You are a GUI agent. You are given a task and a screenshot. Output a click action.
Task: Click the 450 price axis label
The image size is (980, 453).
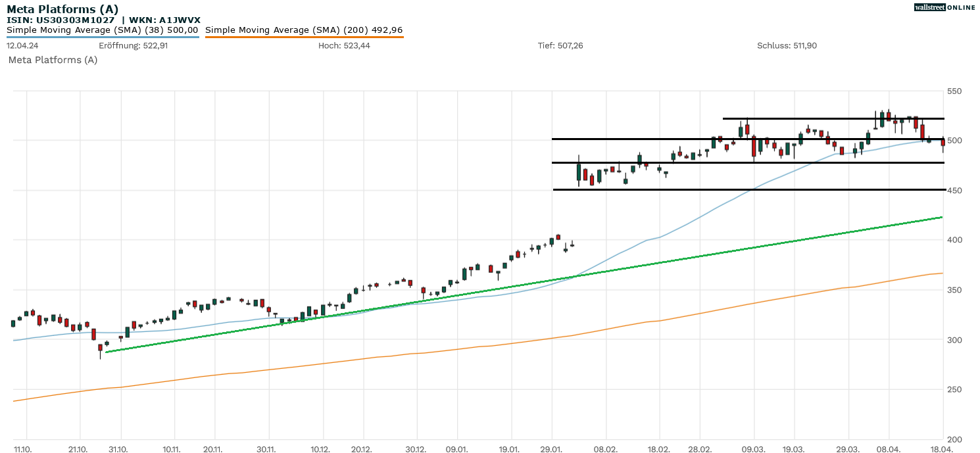[955, 191]
